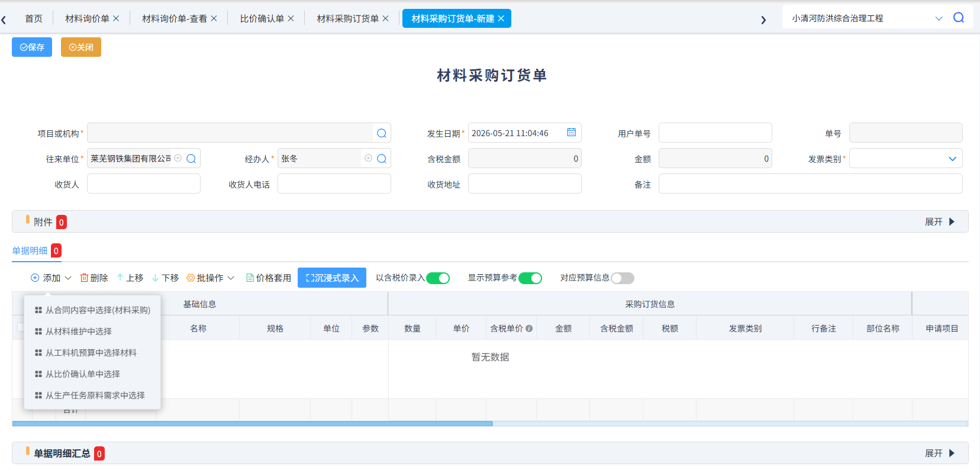
Task: Click the table's horizontal scrollbar
Action: point(253,424)
